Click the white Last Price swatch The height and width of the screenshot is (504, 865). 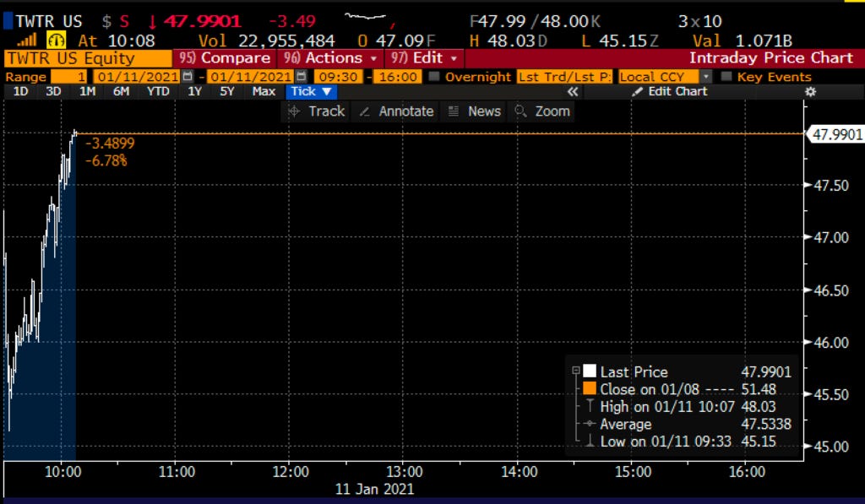coord(589,371)
